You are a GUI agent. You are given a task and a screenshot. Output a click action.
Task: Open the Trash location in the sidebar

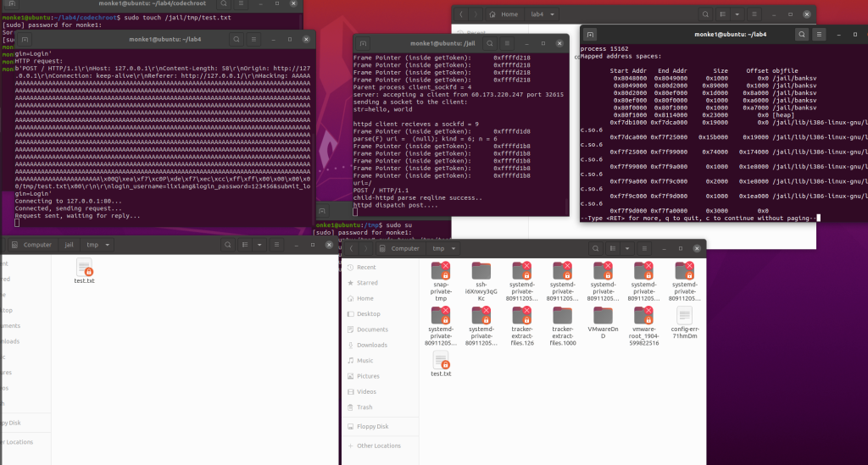tap(364, 407)
